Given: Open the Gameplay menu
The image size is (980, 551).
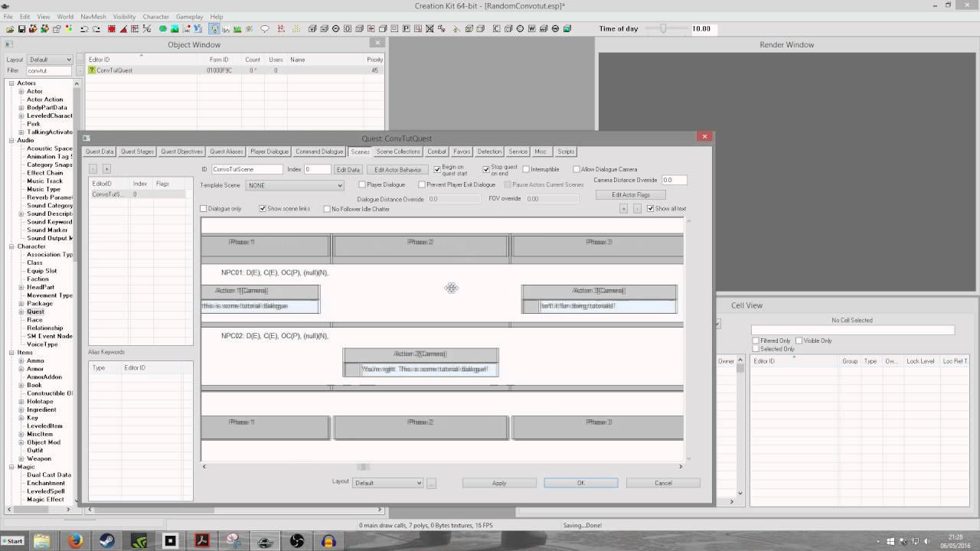Looking at the screenshot, I should point(189,16).
